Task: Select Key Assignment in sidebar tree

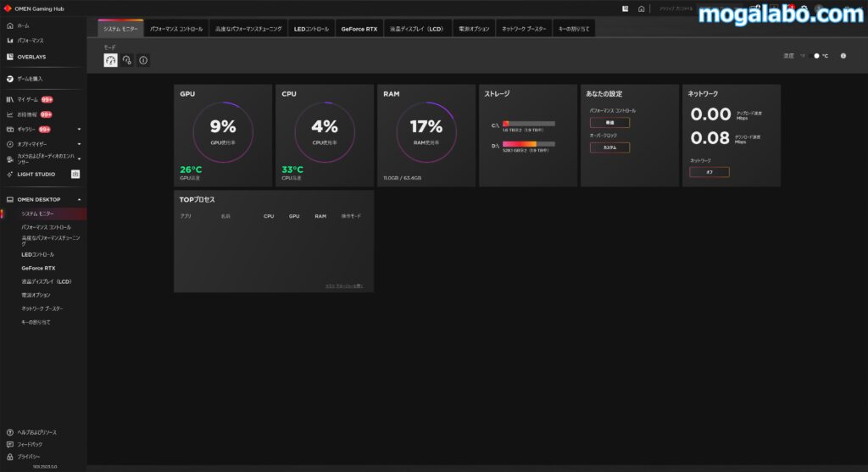Action: (x=36, y=322)
